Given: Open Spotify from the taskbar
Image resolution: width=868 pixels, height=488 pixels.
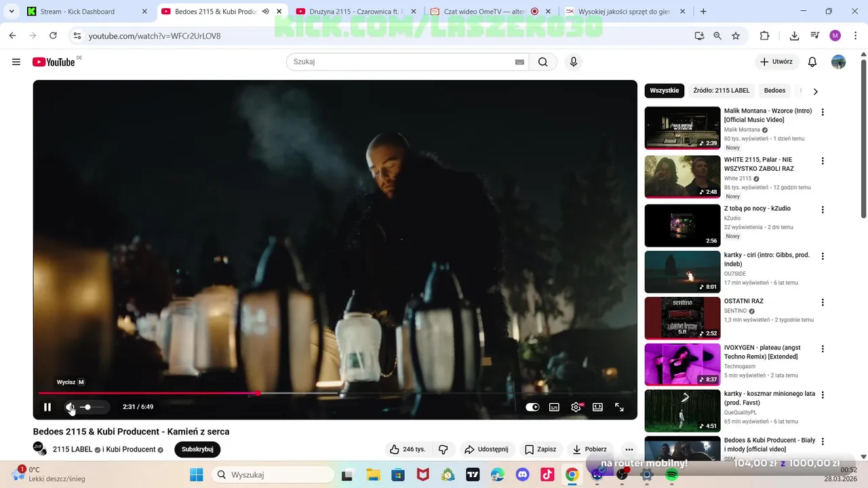Looking at the screenshot, I should 671,474.
